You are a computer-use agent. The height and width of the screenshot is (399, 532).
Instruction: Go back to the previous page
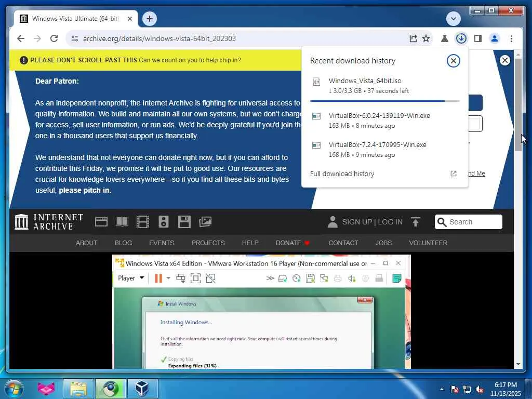tap(21, 38)
